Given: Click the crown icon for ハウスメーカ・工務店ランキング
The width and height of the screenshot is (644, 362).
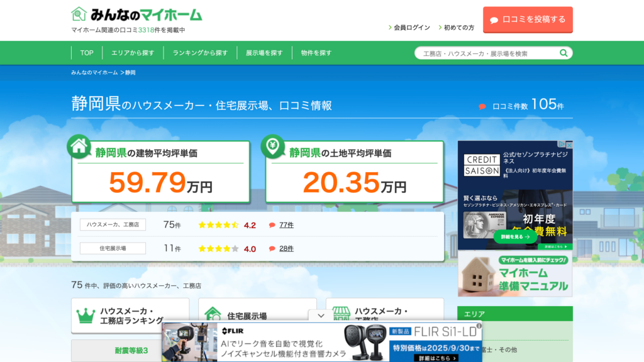Looking at the screenshot, I should [86, 315].
